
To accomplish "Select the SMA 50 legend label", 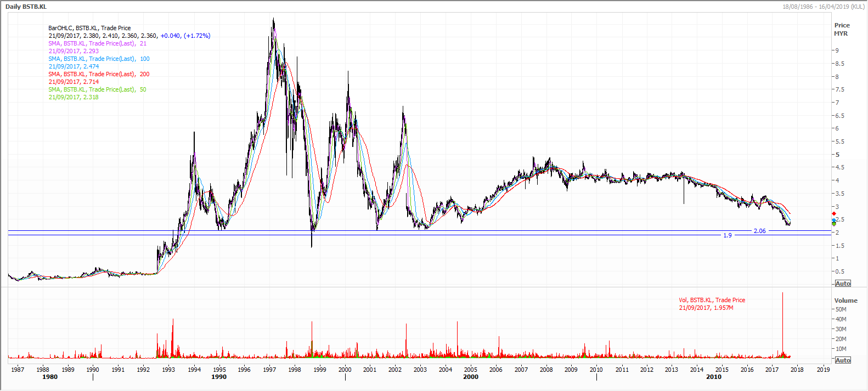I will (97, 89).
